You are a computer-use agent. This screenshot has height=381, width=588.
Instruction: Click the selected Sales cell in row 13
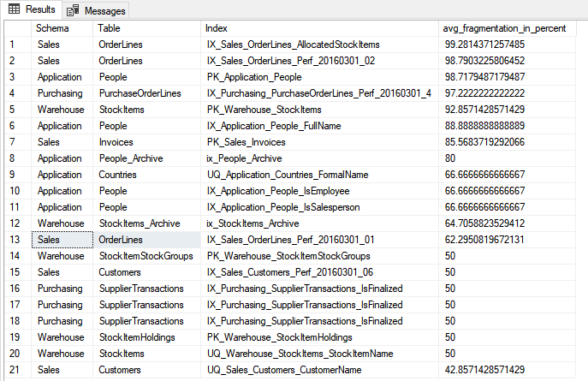click(62, 240)
